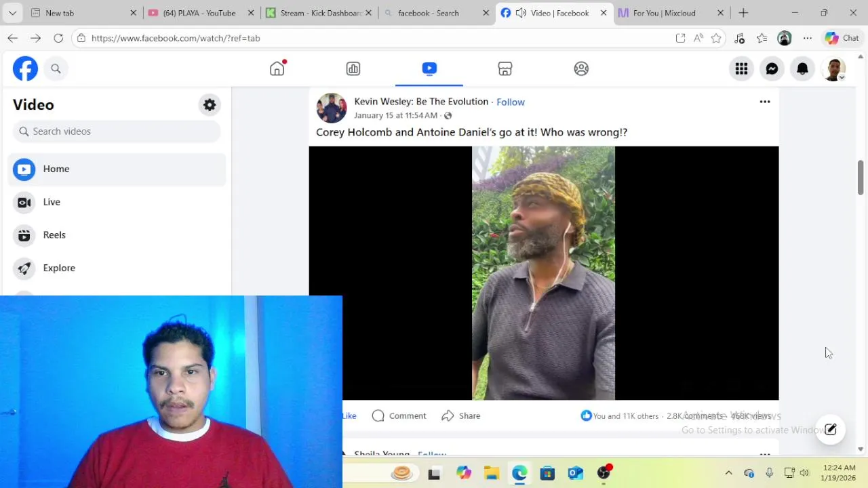Open the Messenger icon
Viewport: 868px width, 488px height.
(772, 68)
